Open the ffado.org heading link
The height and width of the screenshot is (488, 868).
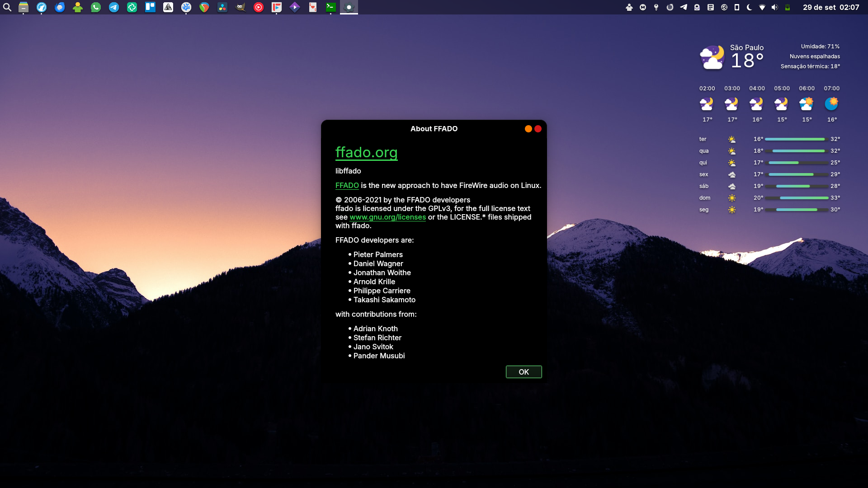(x=366, y=153)
